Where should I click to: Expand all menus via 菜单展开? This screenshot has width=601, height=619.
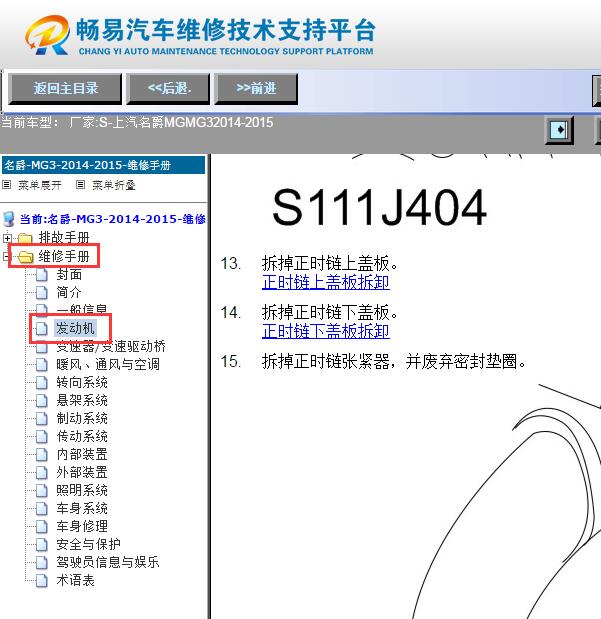(39, 185)
